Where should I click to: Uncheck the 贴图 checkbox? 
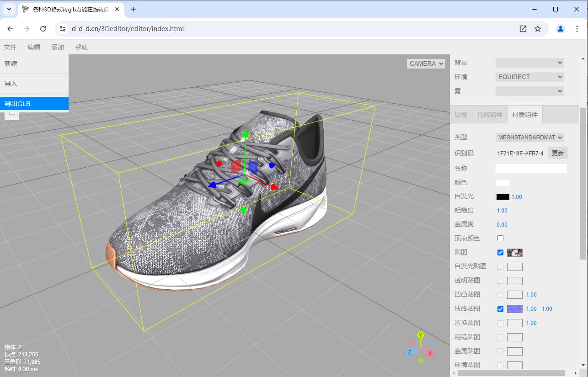tap(500, 252)
